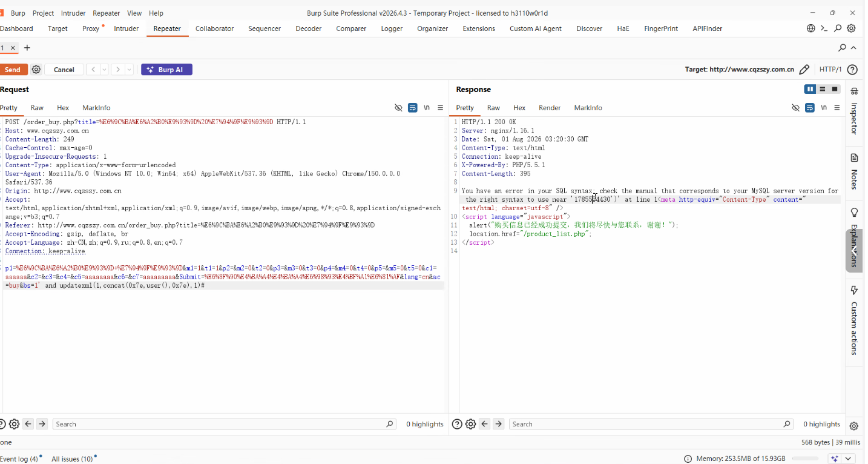
Task: Click Response search input field
Action: (651, 424)
